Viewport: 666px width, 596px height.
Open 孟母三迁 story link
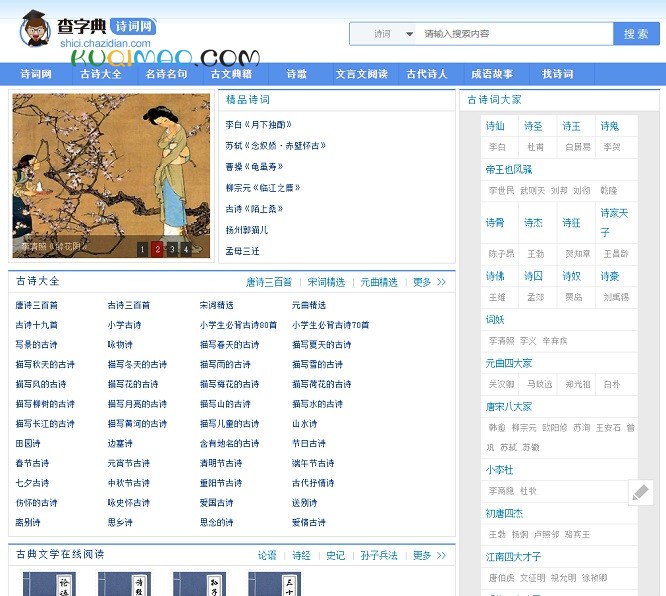[242, 251]
